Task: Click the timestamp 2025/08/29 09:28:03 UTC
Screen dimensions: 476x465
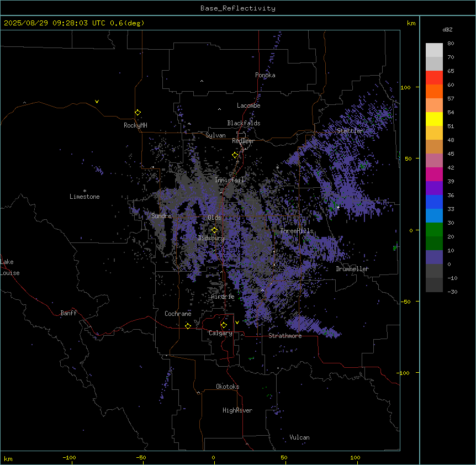Action: pyautogui.click(x=55, y=23)
